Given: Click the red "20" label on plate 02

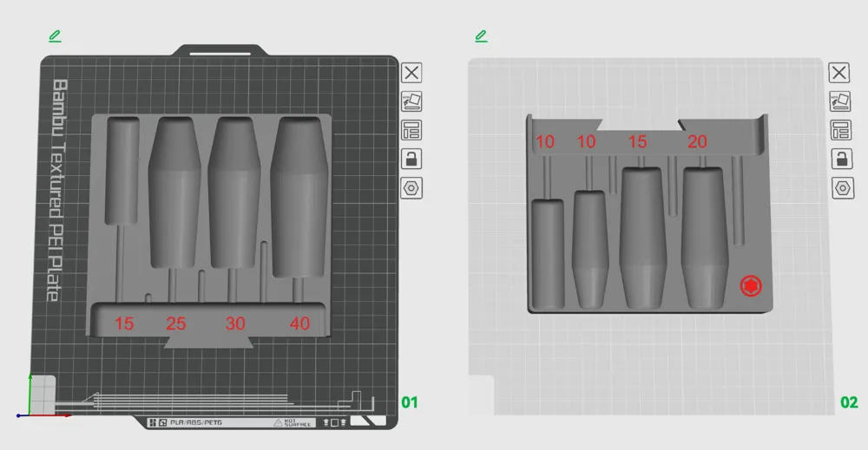Looking at the screenshot, I should pyautogui.click(x=697, y=142).
